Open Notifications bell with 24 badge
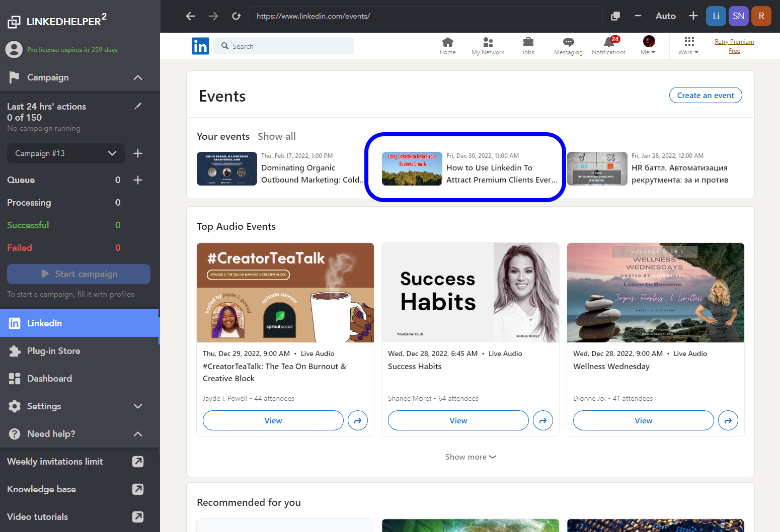 (x=608, y=46)
